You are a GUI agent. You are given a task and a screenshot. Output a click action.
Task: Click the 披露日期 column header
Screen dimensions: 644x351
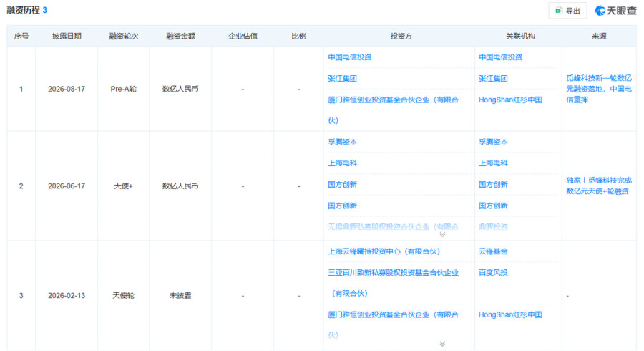tap(67, 36)
